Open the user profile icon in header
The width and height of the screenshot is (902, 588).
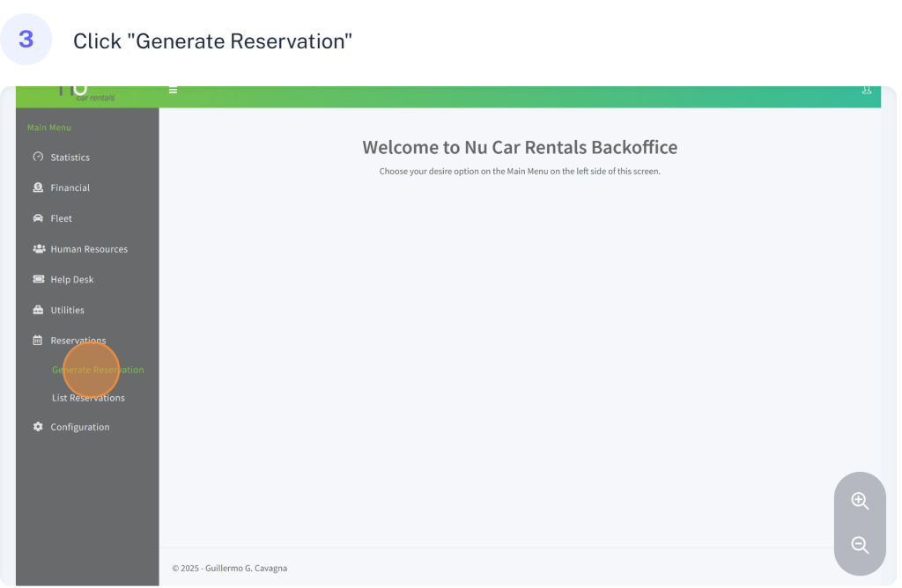point(866,90)
